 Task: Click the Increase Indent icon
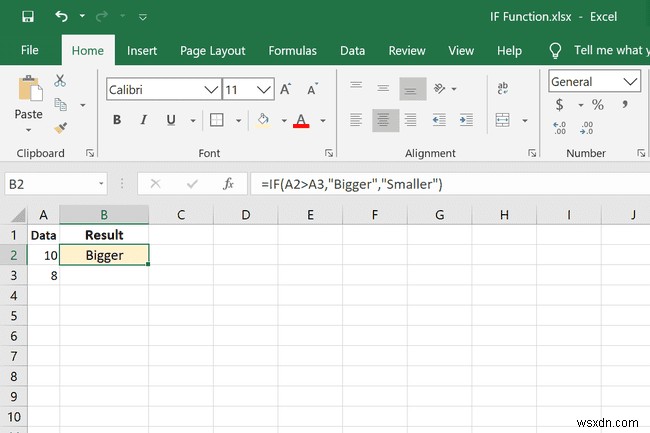[x=466, y=120]
